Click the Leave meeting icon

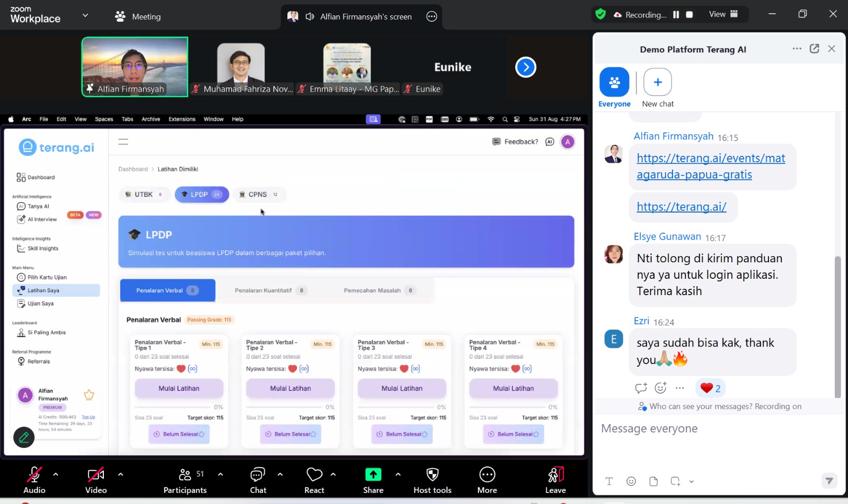[555, 474]
